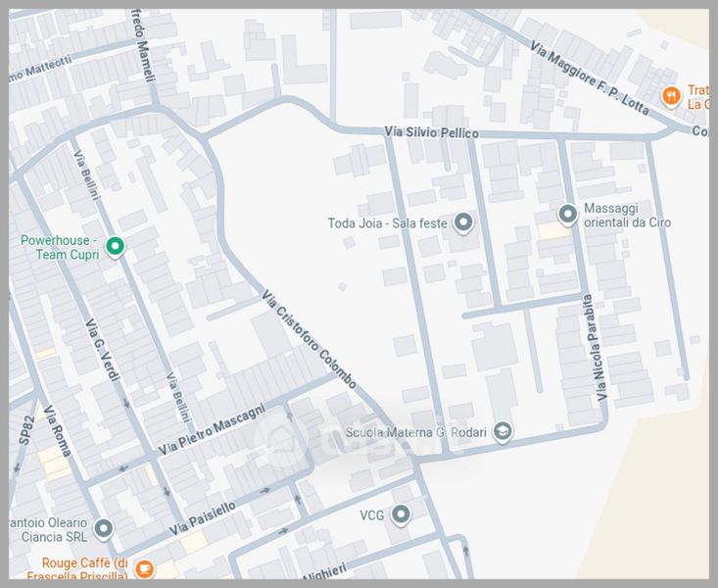Open the Frantoio Oleario Ciancia SRL marker
The width and height of the screenshot is (718, 588).
103,529
